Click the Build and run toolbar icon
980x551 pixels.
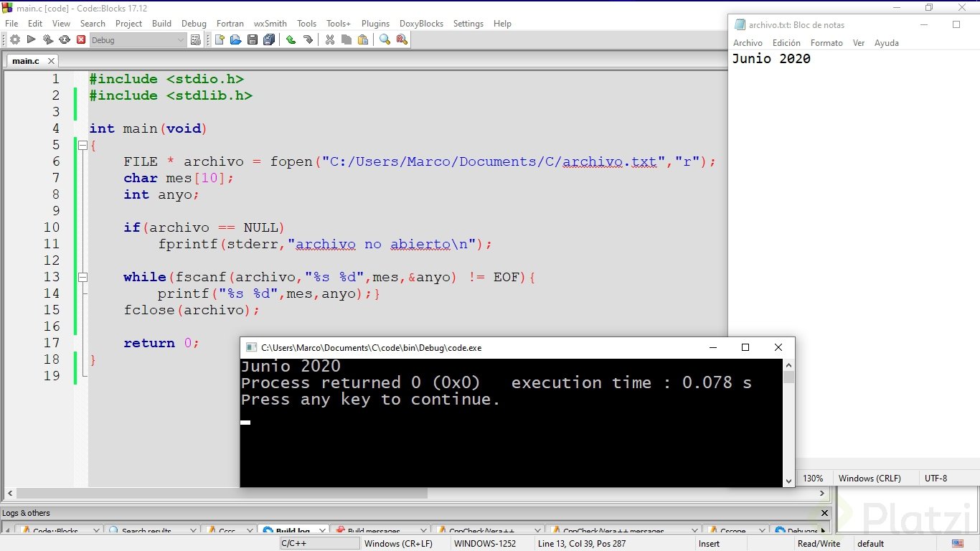pos(48,40)
